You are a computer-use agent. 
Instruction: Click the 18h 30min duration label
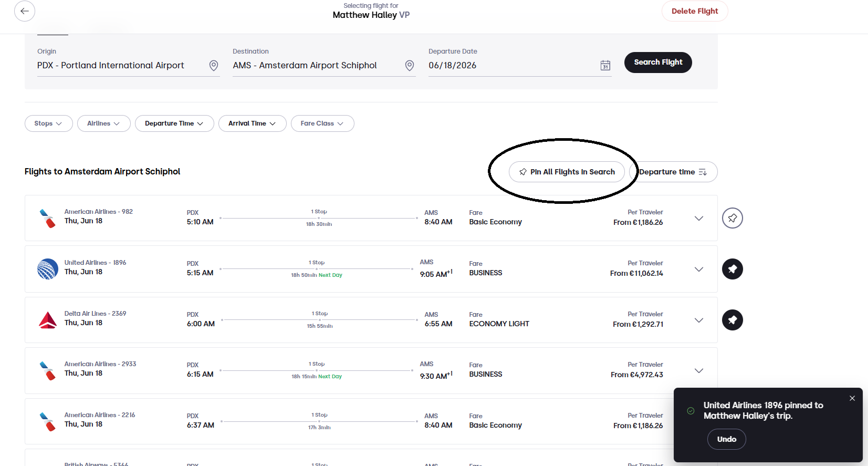tap(319, 224)
